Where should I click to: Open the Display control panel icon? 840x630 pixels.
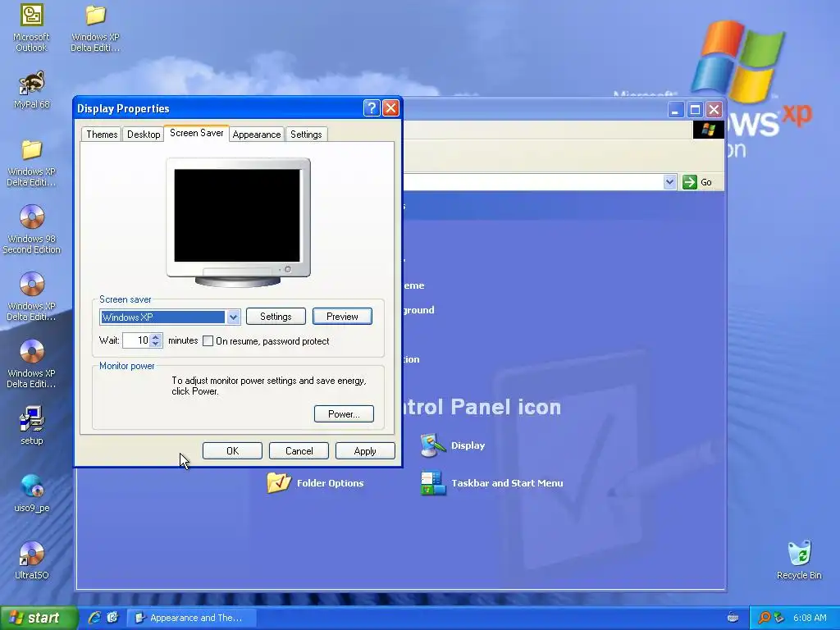(453, 445)
